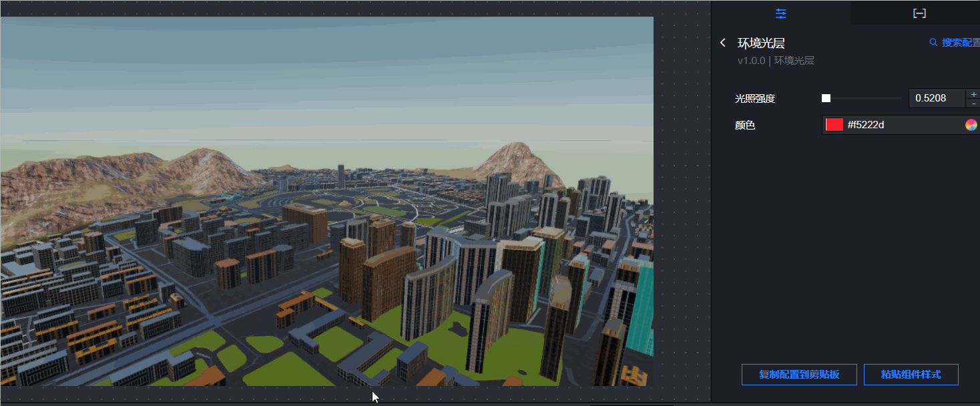Go back with the left arrow
This screenshot has height=406, width=980.
pyautogui.click(x=722, y=43)
